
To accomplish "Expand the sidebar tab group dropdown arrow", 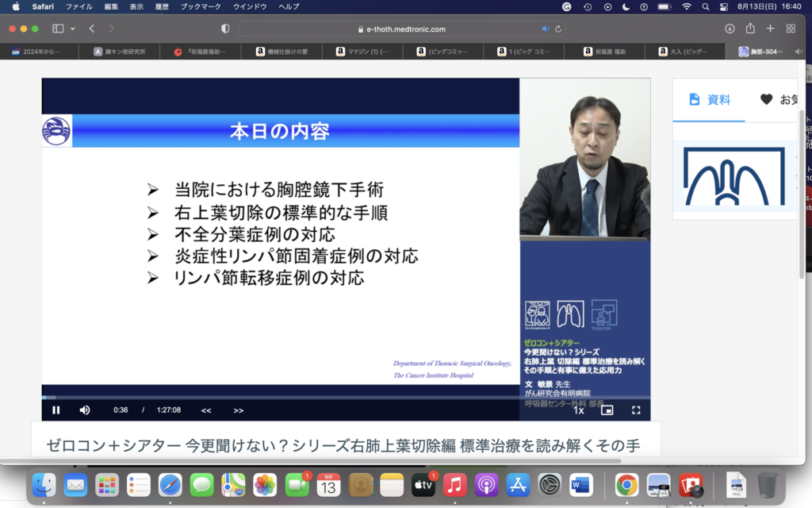I will point(73,29).
